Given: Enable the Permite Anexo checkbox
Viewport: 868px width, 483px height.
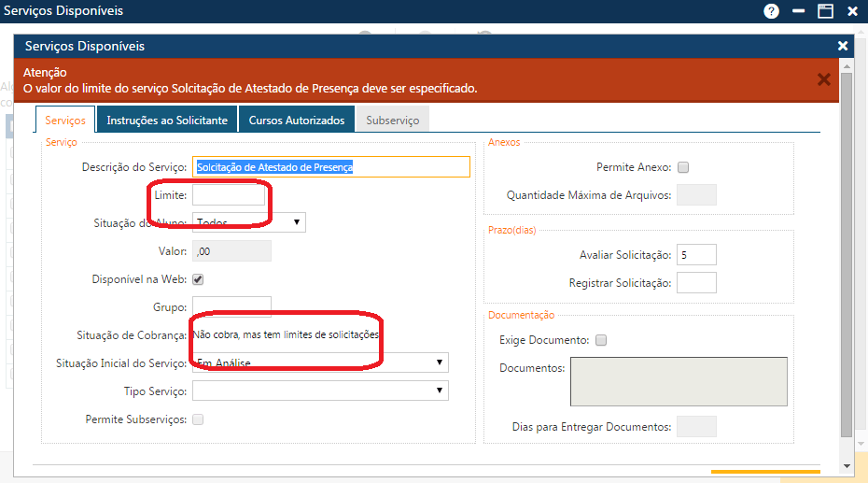Looking at the screenshot, I should 683,167.
